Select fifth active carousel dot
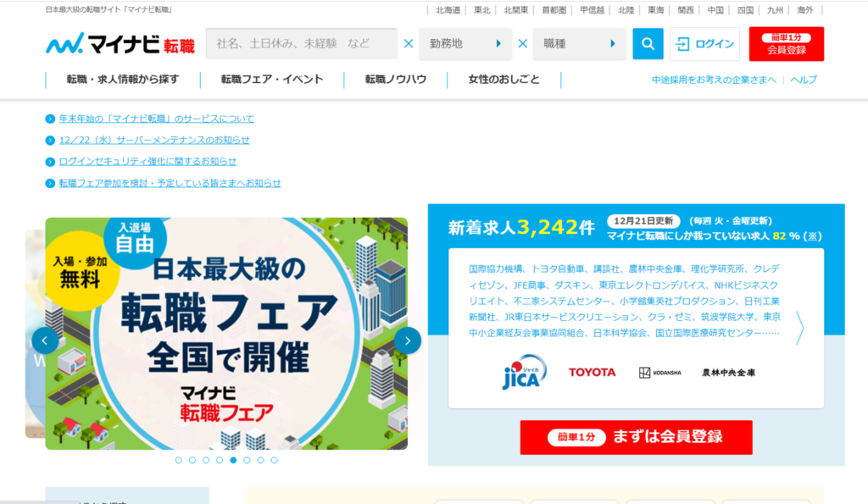 (233, 460)
